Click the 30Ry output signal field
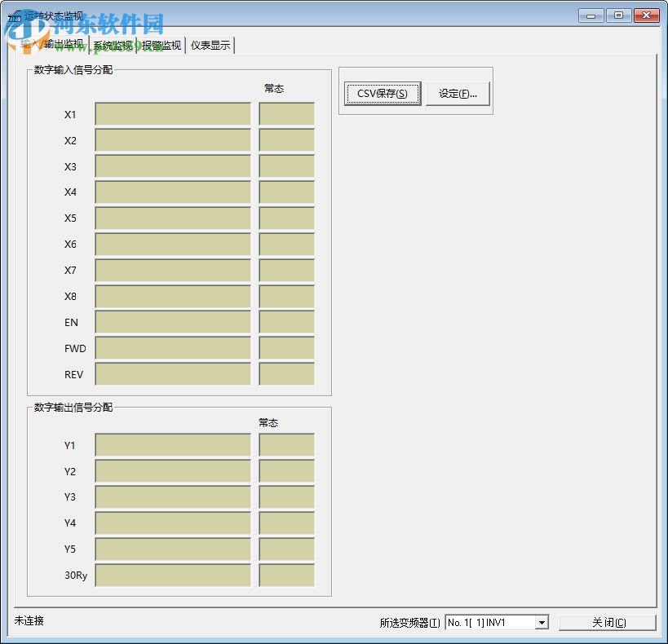 [171, 575]
